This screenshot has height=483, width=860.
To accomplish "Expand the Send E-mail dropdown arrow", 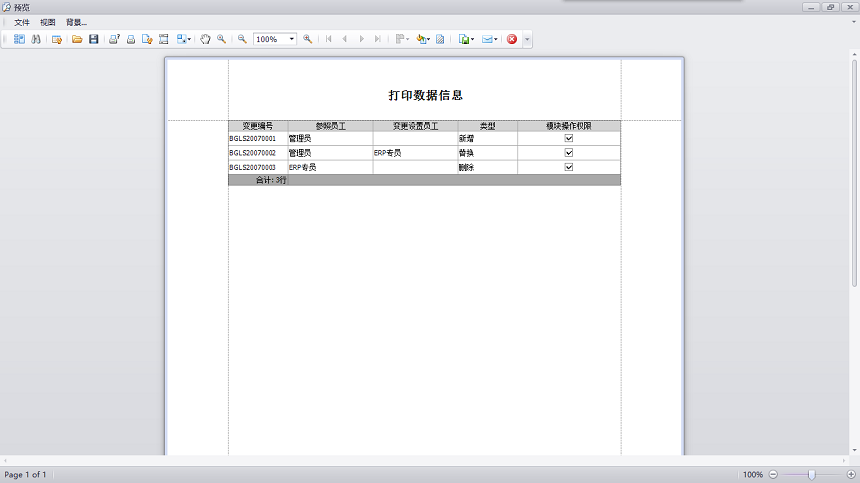I will 495,39.
